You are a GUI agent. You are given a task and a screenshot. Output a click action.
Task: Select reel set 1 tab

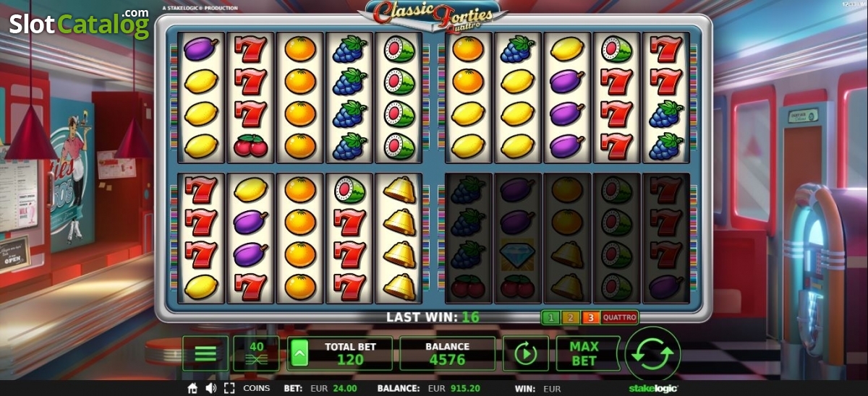550,317
